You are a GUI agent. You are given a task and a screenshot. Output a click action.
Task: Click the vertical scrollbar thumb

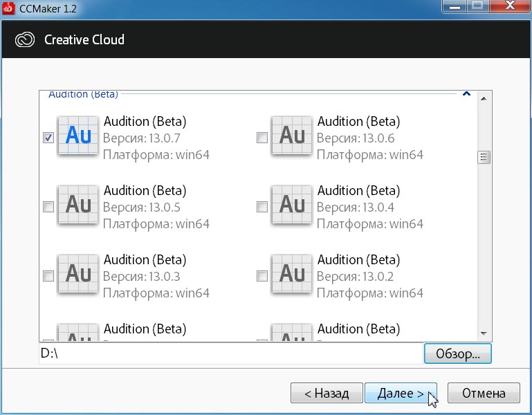coord(484,157)
